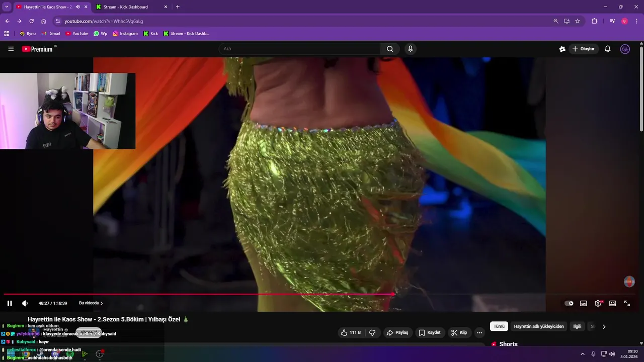The image size is (644, 362).
Task: Run search with the magnifier button
Action: (390, 49)
